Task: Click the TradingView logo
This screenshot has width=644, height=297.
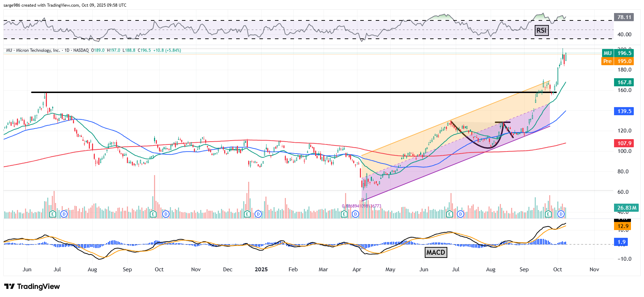Action: pyautogui.click(x=32, y=286)
